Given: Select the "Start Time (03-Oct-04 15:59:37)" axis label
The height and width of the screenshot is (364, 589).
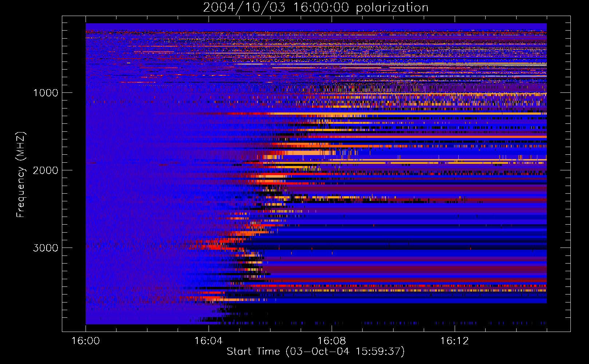Looking at the screenshot, I should click(x=316, y=352).
